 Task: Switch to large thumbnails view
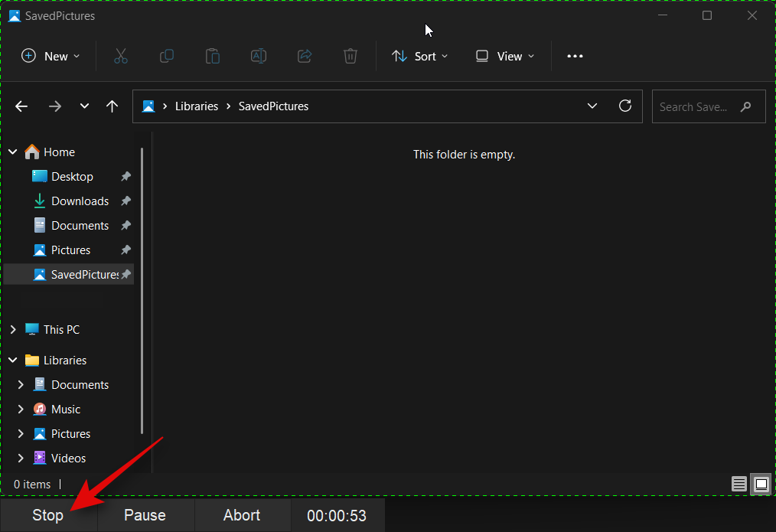click(761, 484)
